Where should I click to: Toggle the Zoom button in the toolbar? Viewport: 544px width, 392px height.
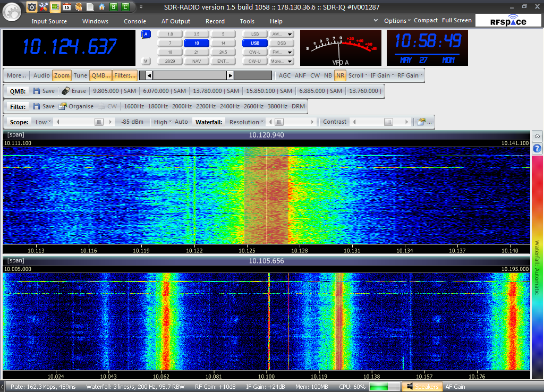click(x=62, y=75)
